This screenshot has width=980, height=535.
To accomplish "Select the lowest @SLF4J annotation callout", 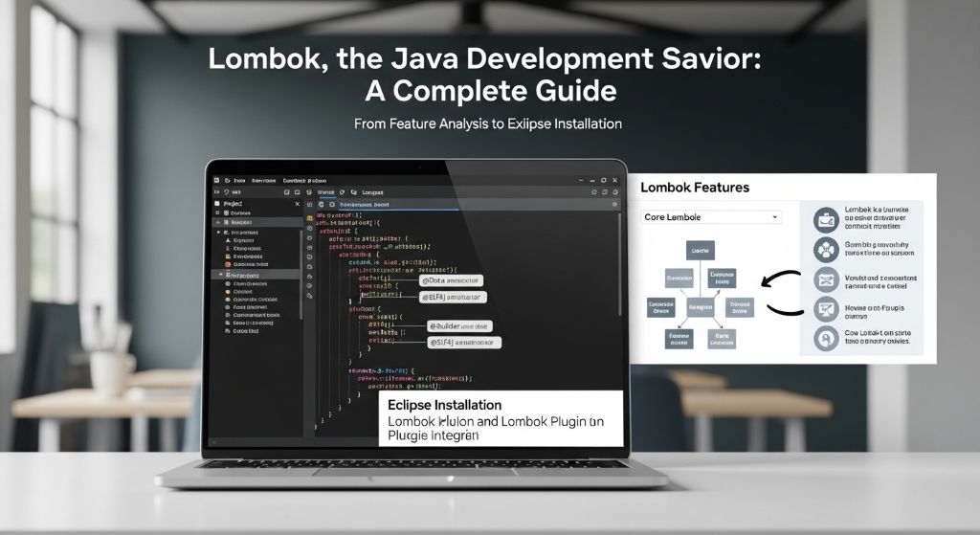I will point(464,342).
